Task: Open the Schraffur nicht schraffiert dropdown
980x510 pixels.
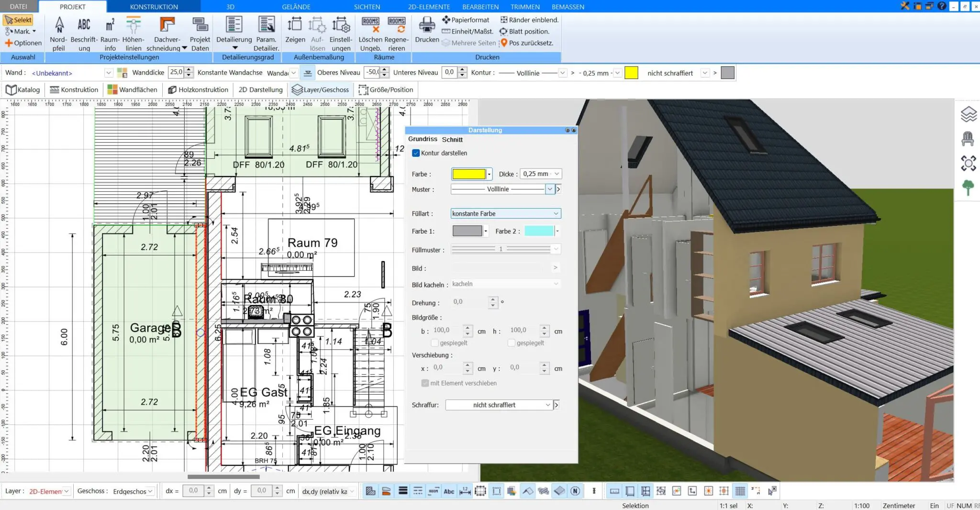Action: coord(499,405)
